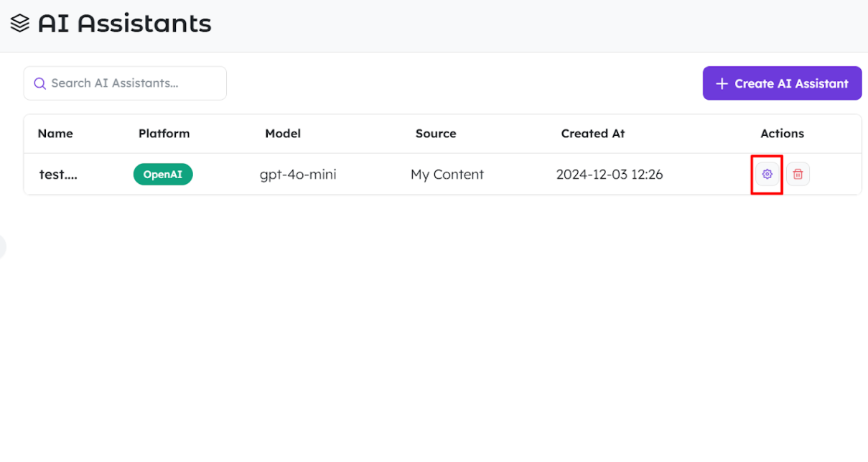Select the Model column header
This screenshot has width=868, height=462.
283,134
